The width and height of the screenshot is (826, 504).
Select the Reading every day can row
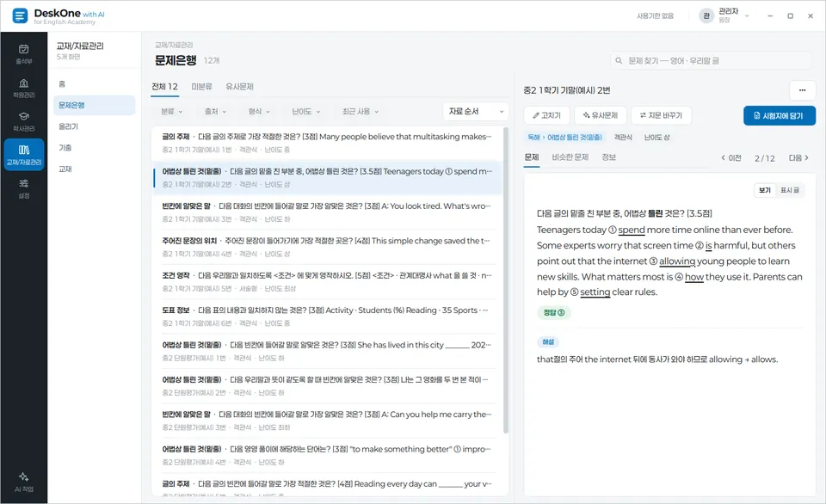[x=327, y=486]
